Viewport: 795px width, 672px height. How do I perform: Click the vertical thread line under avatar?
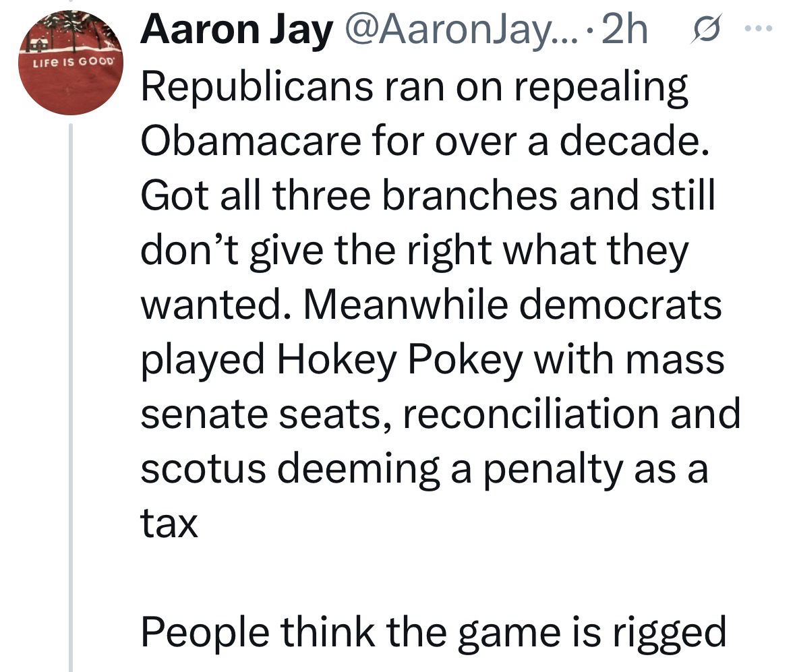coord(71,391)
